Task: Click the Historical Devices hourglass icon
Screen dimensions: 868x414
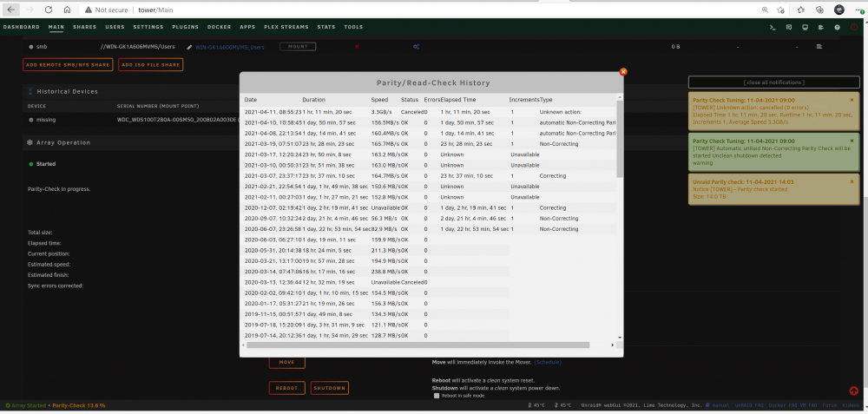Action: tap(30, 91)
